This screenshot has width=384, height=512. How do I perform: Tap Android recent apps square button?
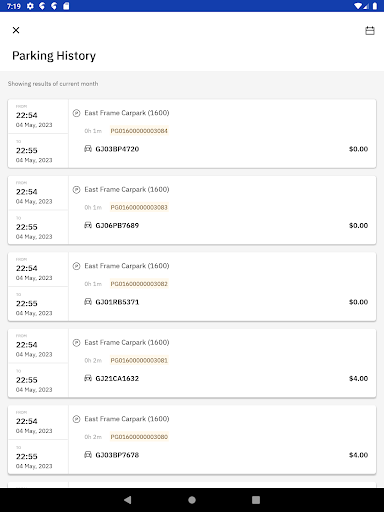click(x=256, y=500)
